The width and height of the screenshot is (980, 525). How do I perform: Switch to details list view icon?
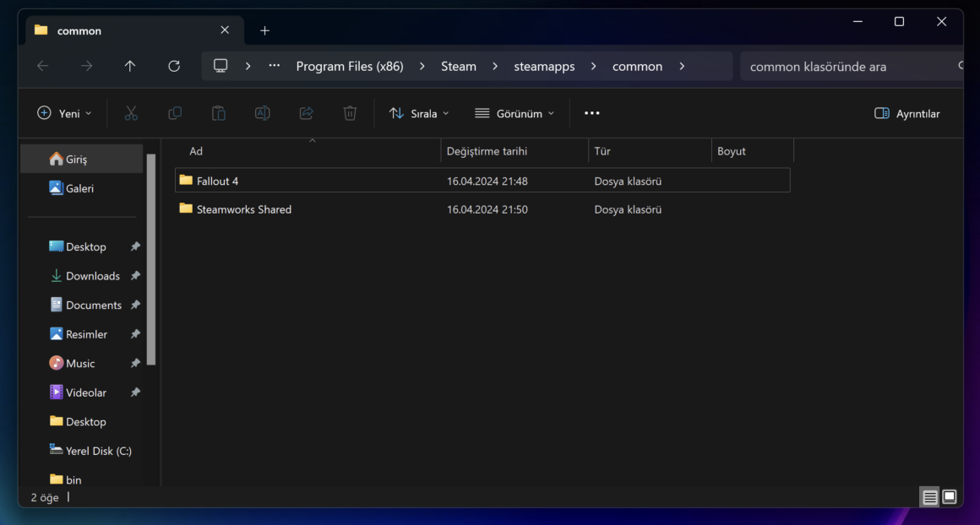pyautogui.click(x=929, y=497)
